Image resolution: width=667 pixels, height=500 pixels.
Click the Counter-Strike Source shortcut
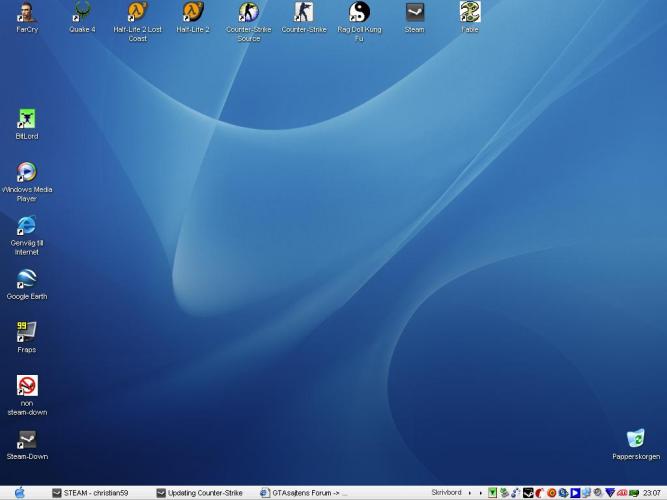[248, 13]
